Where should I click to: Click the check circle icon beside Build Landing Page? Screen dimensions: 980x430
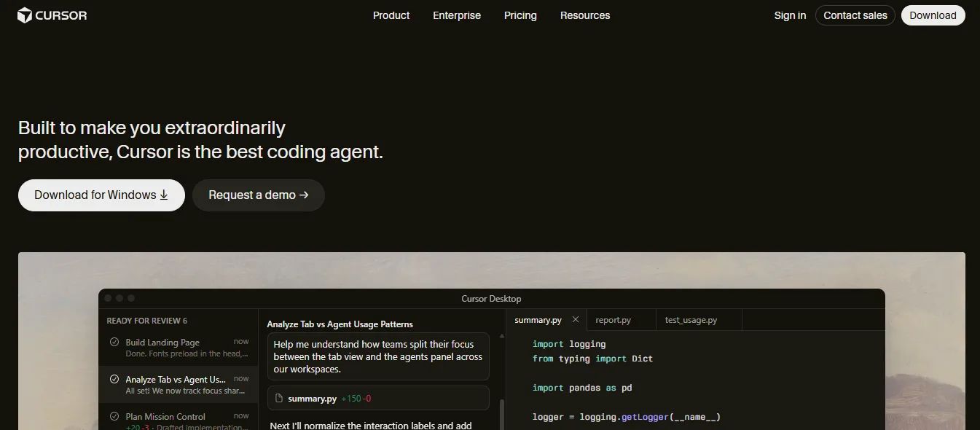click(114, 342)
